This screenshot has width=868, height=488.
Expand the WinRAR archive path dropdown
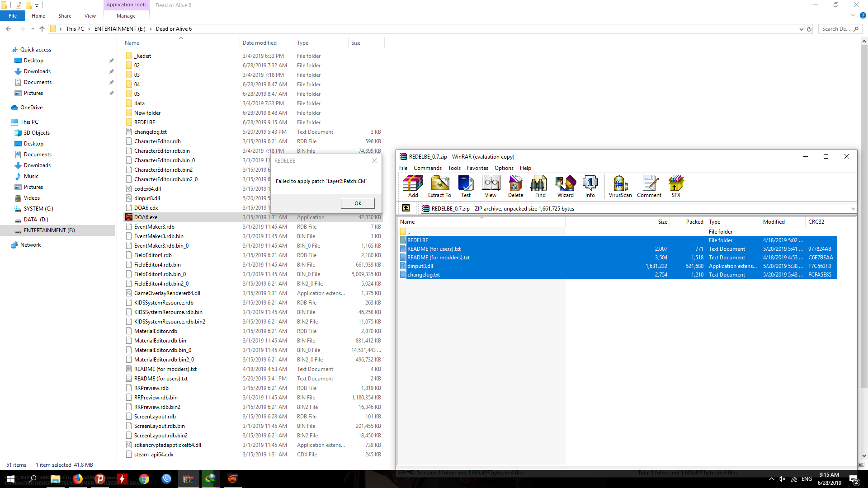853,208
